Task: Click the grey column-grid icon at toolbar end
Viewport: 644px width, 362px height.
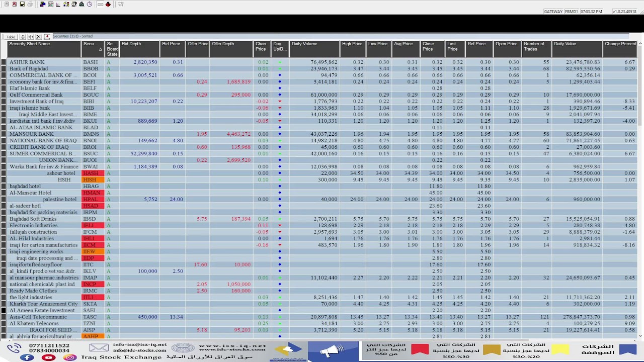Action: 121,4
